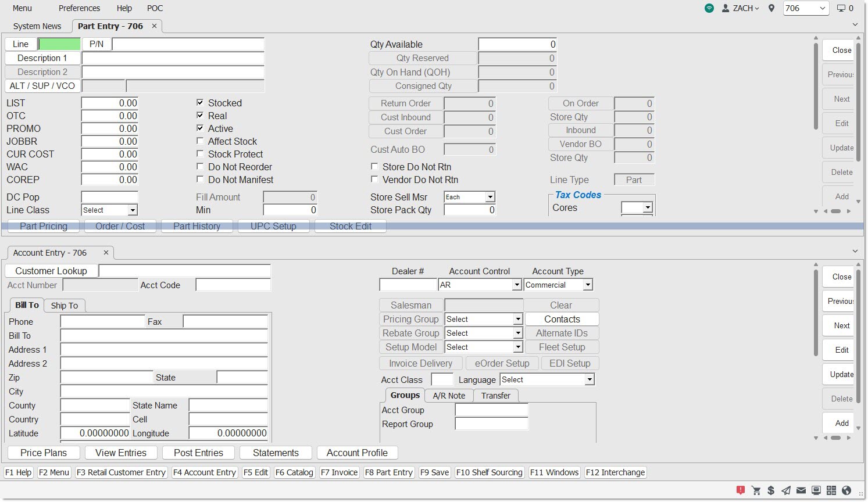This screenshot has height=502, width=868.
Task: Click the red alert notification icon
Action: [x=740, y=490]
